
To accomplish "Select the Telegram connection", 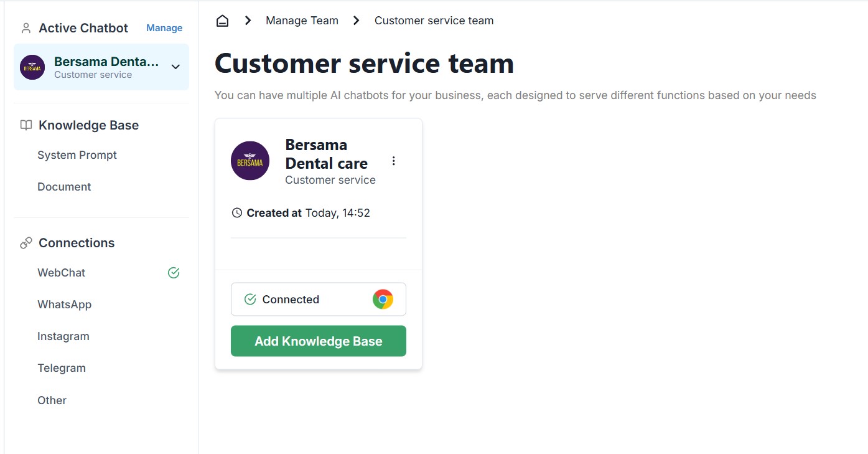I will (62, 368).
